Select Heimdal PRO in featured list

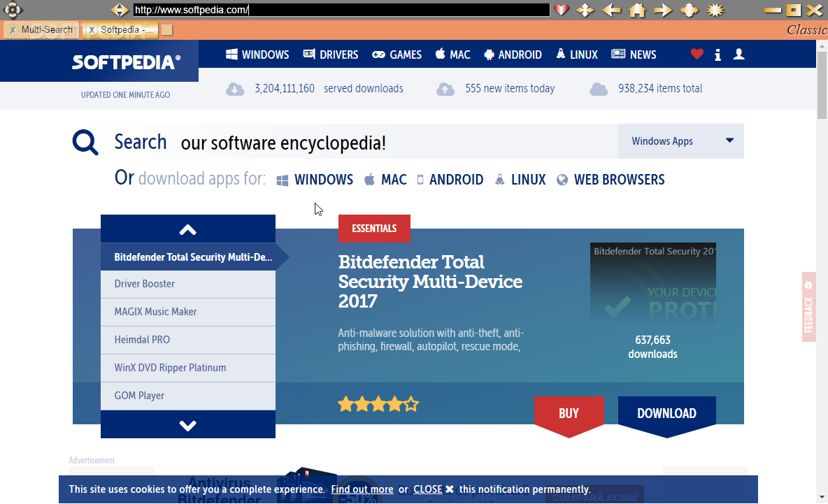coord(188,340)
